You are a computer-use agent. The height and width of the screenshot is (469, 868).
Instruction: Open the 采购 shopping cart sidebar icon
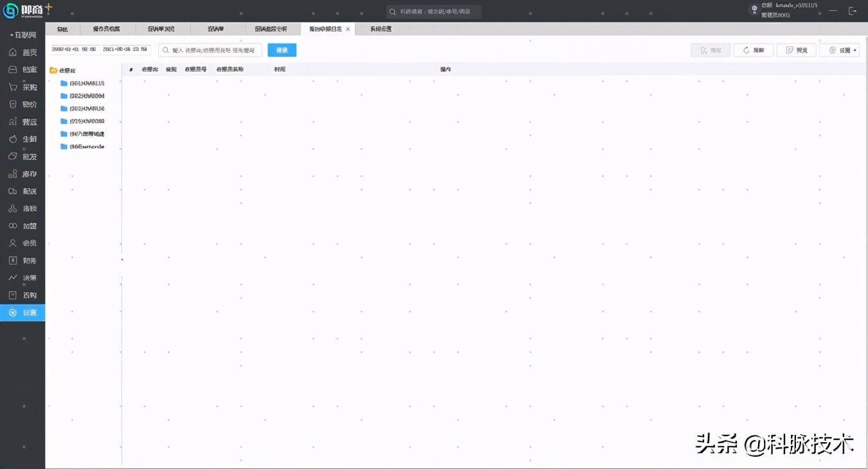click(12, 87)
